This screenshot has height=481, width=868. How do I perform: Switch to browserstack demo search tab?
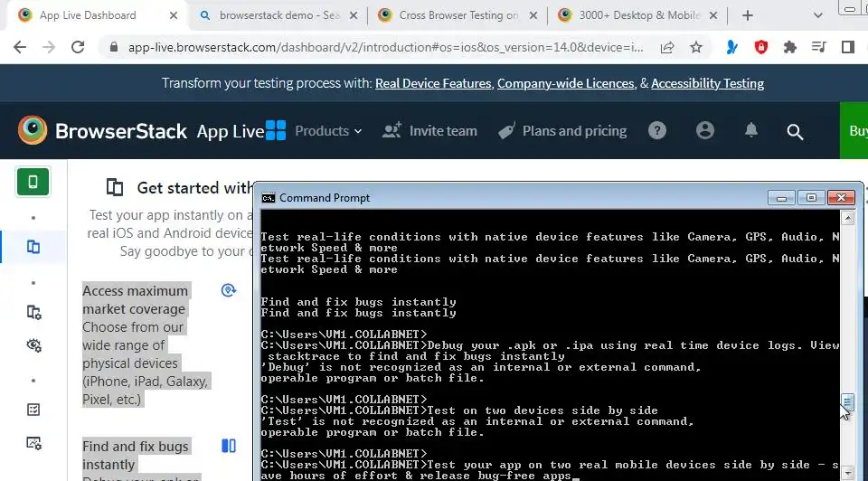tap(279, 15)
